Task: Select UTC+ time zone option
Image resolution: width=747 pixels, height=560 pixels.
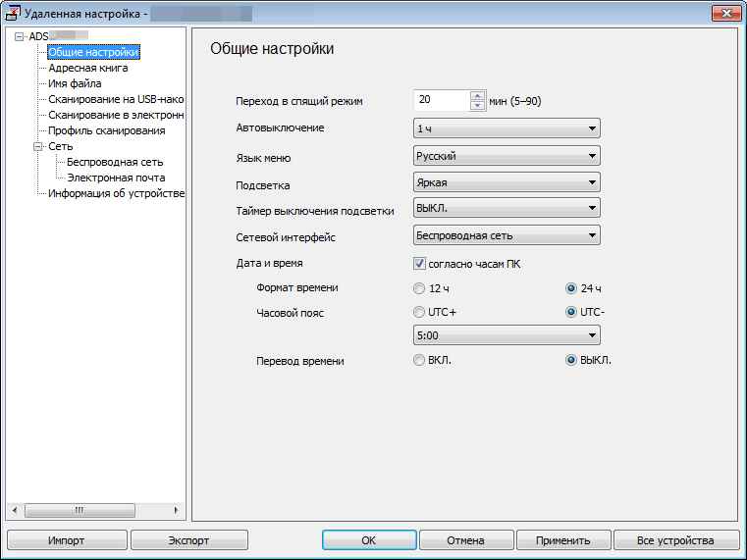Action: click(x=419, y=312)
